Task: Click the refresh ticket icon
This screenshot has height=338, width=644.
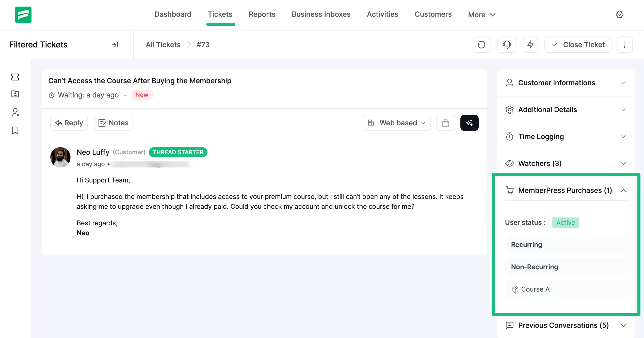Action: 481,45
